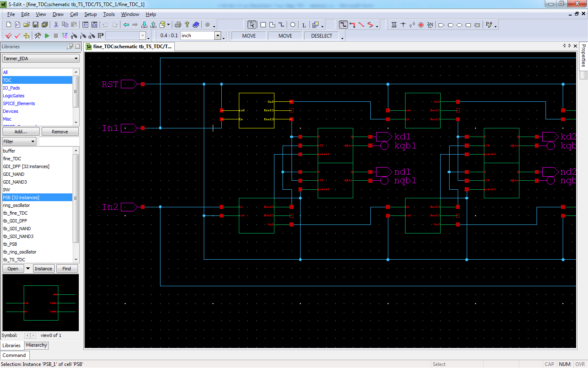Click the Go Back arrow icon
This screenshot has width=588, height=368.
126,25
